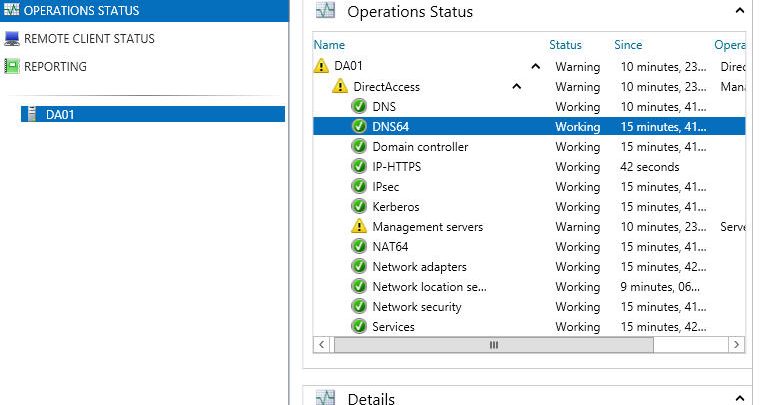Click the green check icon next to Kerberos

pos(359,207)
